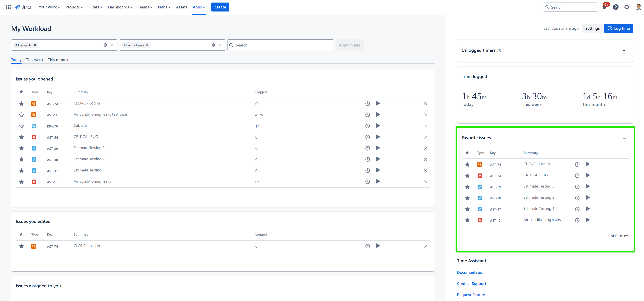Open the Contact Support link
Viewport: 644px width, 301px height.
pyautogui.click(x=472, y=283)
